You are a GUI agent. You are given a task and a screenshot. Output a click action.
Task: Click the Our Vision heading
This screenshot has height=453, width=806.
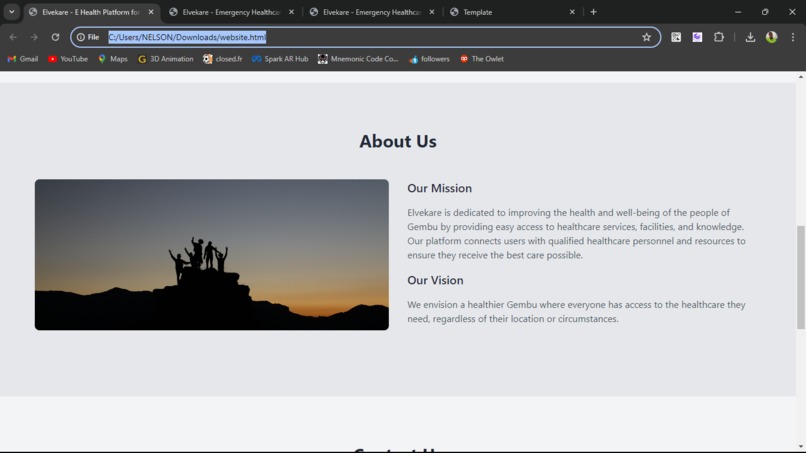[x=435, y=280]
